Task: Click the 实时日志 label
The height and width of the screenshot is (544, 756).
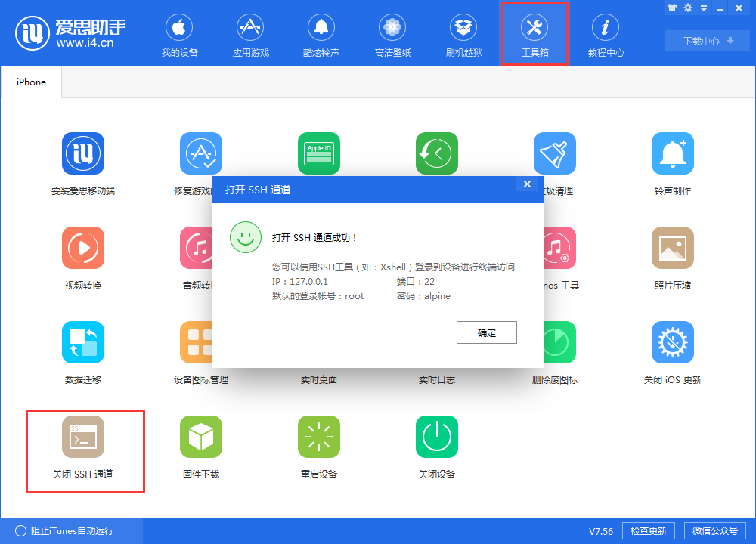Action: (x=437, y=380)
